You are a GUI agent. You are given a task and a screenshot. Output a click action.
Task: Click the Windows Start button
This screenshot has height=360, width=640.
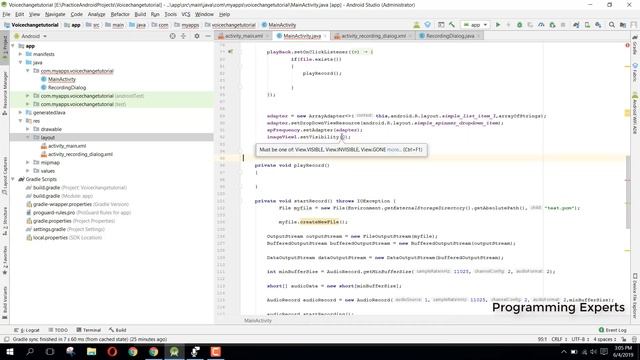pyautogui.click(x=9, y=351)
